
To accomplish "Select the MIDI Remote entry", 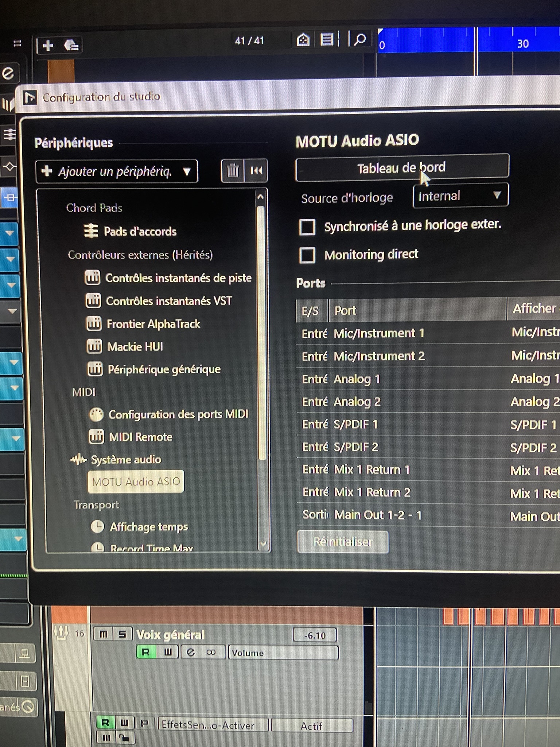I will 141,437.
